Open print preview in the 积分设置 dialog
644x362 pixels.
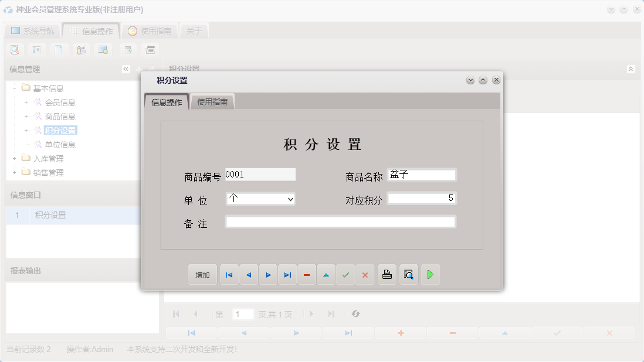[408, 274]
